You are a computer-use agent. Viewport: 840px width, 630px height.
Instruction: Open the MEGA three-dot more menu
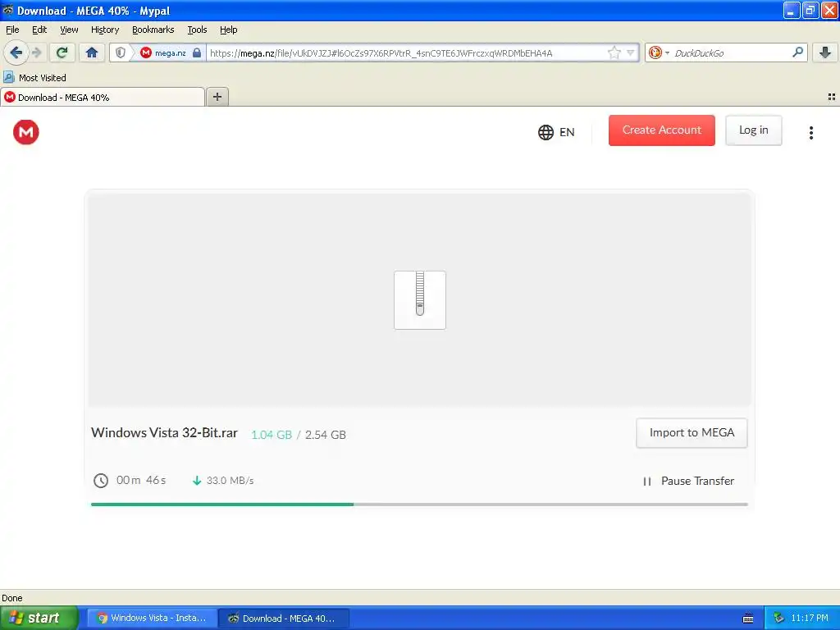point(811,132)
